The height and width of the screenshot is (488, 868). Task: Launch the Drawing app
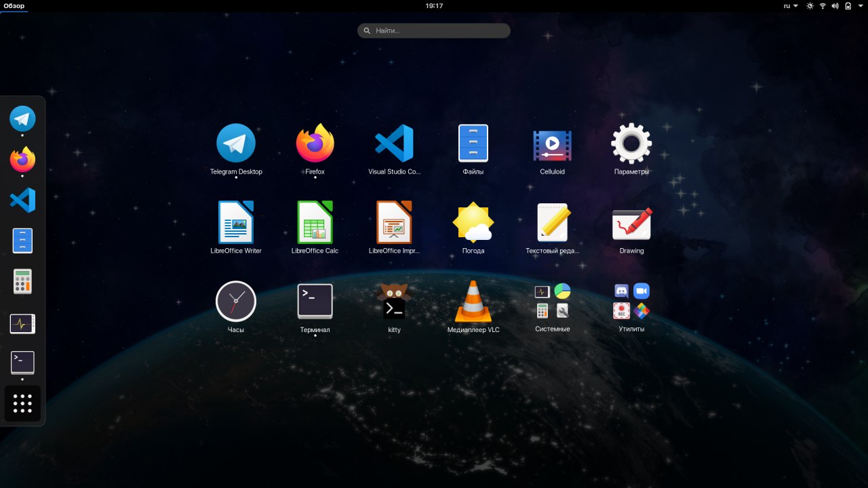631,222
